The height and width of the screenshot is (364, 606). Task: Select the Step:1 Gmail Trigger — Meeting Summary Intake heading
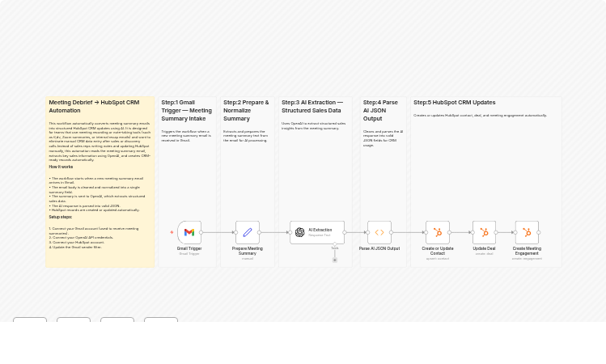(x=187, y=111)
